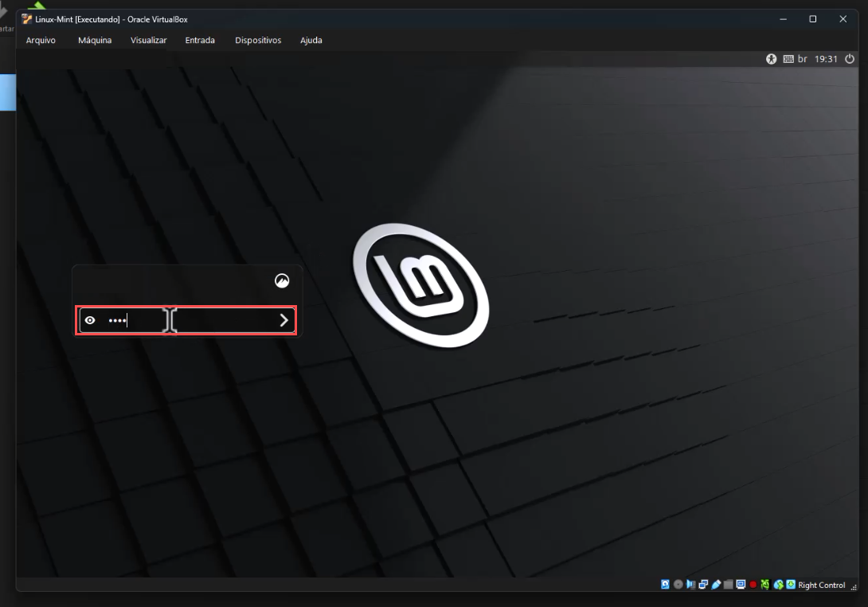Open the power options icon
Viewport: 868px width, 607px height.
[850, 59]
